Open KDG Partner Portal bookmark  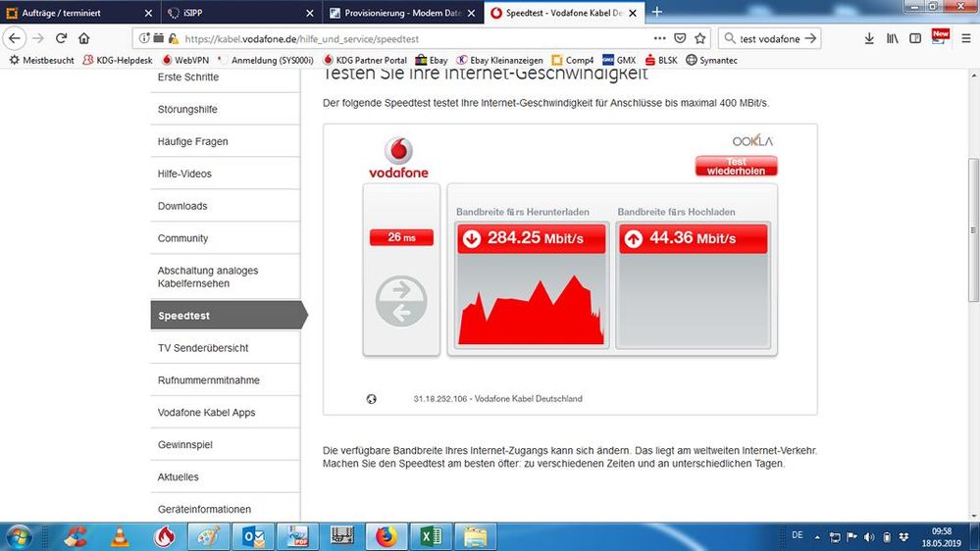pos(364,60)
